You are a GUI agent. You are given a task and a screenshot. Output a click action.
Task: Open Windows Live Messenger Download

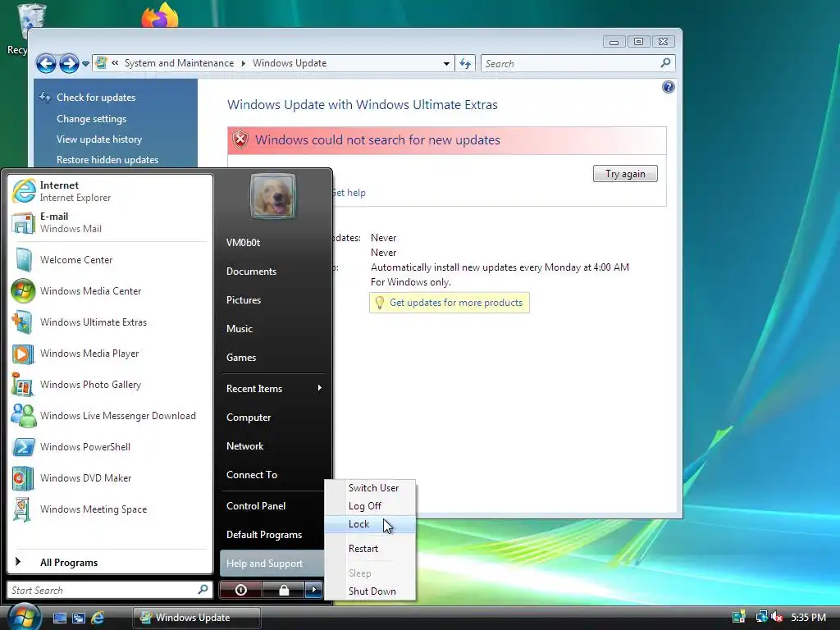110,416
